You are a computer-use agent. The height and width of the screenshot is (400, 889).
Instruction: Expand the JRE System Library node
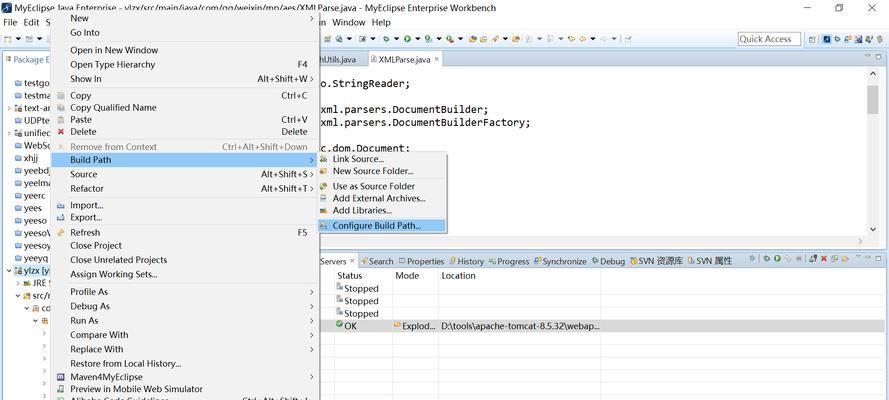click(18, 283)
